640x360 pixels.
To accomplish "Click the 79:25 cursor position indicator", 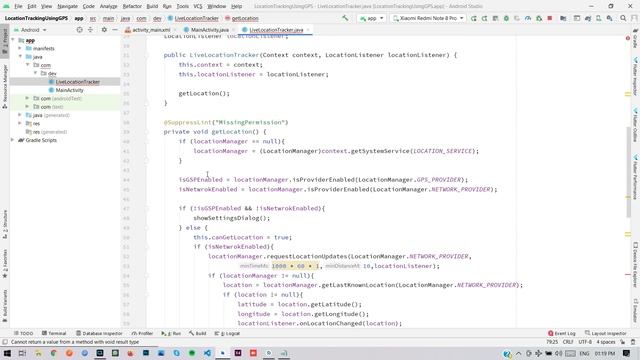I will (x=552, y=342).
